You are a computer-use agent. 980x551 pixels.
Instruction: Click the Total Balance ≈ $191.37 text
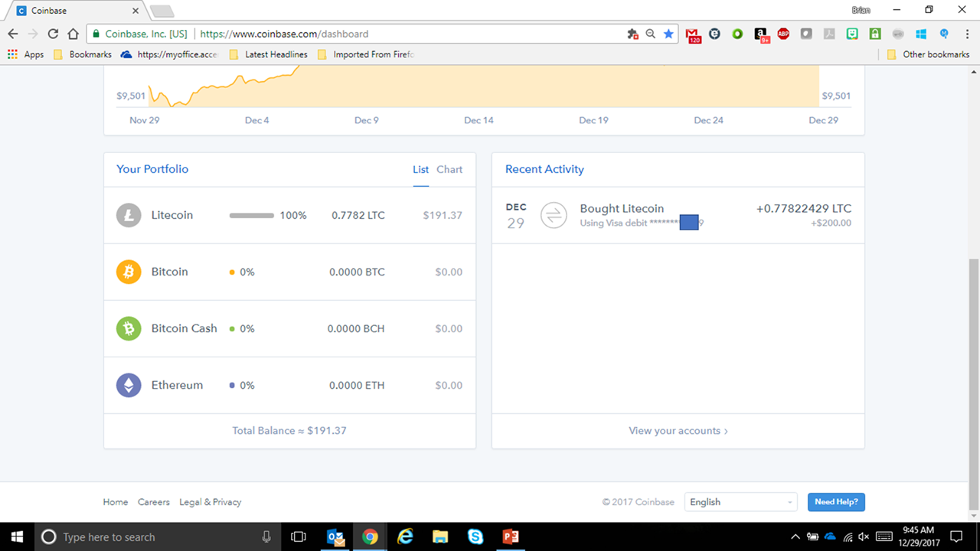289,431
